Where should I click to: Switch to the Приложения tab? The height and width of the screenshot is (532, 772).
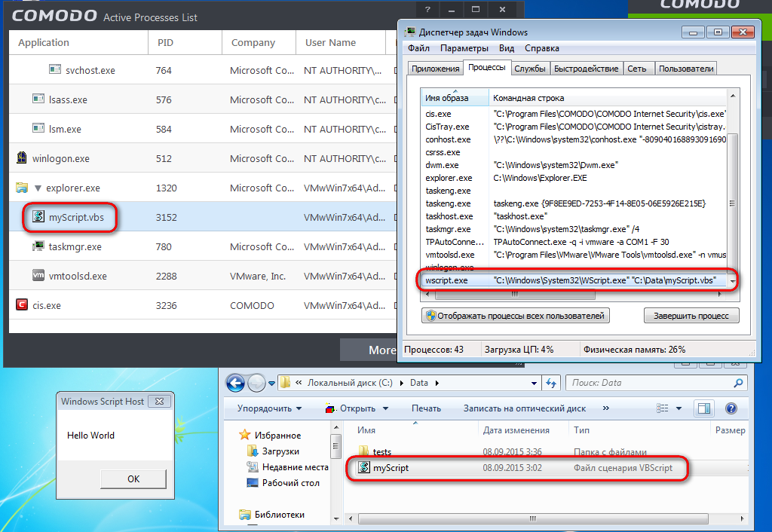436,69
